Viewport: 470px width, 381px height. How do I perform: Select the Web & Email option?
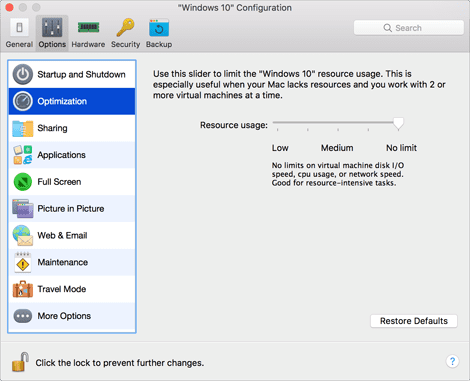coord(72,235)
